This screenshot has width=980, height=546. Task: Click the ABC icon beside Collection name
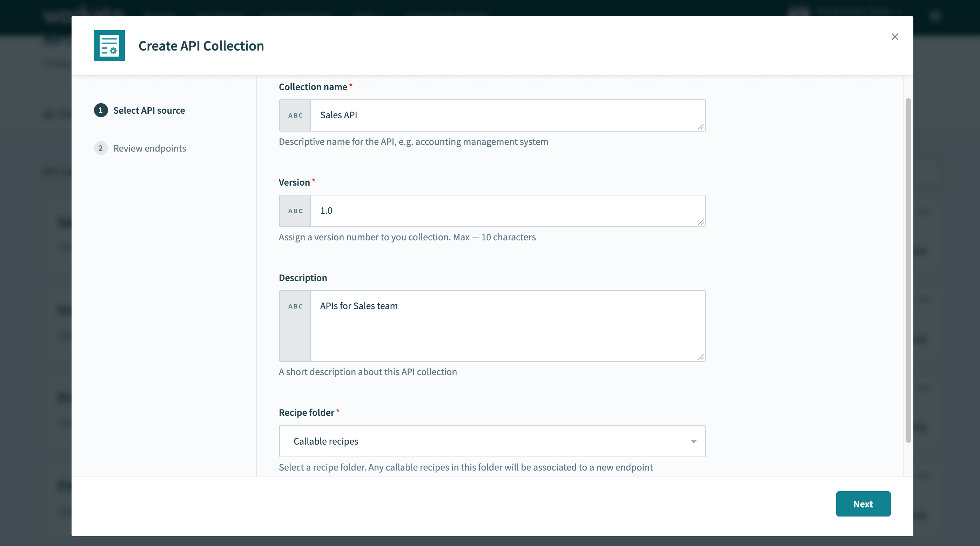coord(295,115)
